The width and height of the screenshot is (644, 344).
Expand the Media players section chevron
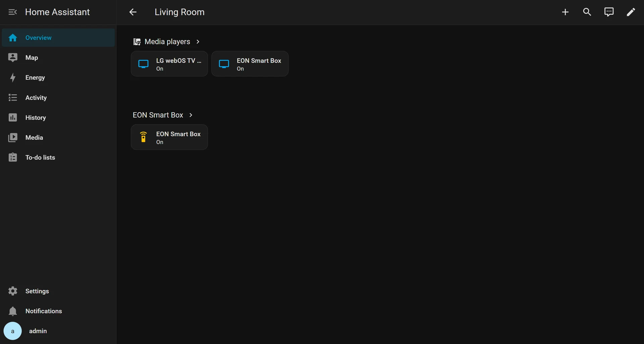198,42
